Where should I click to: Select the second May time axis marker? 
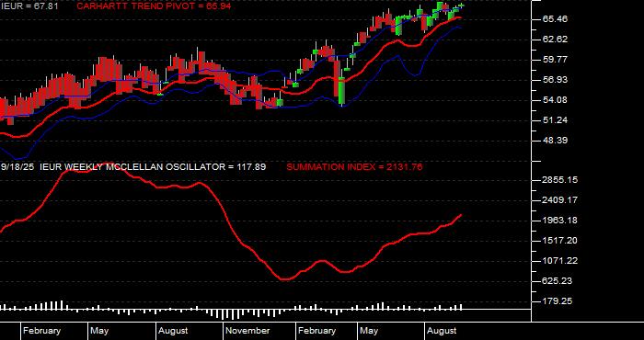[x=369, y=331]
